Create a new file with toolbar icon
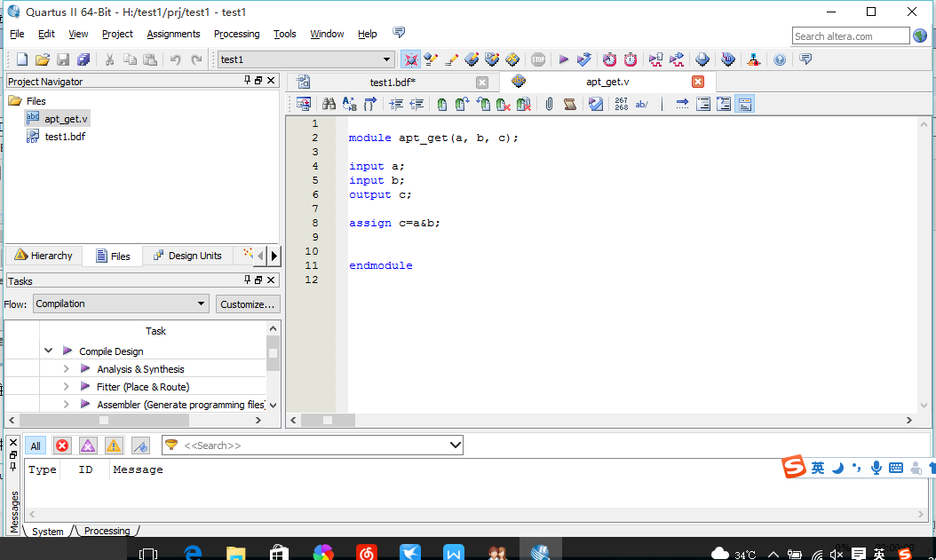The image size is (936, 560). tap(22, 59)
